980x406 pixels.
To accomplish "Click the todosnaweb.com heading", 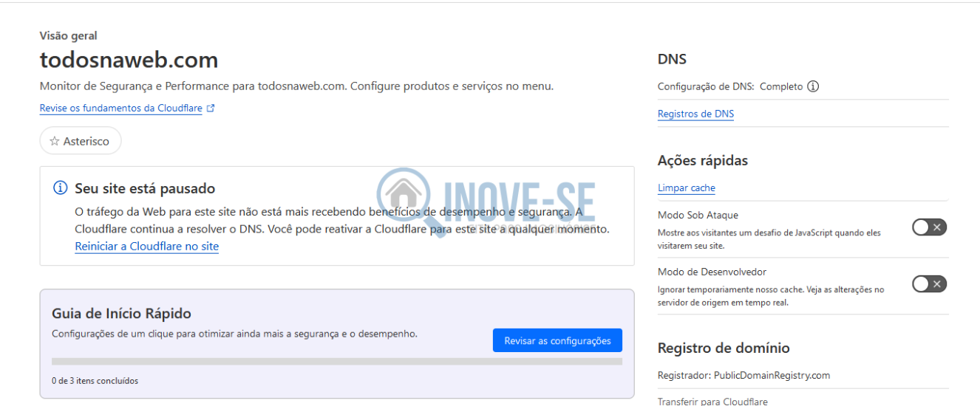I will pos(129,60).
